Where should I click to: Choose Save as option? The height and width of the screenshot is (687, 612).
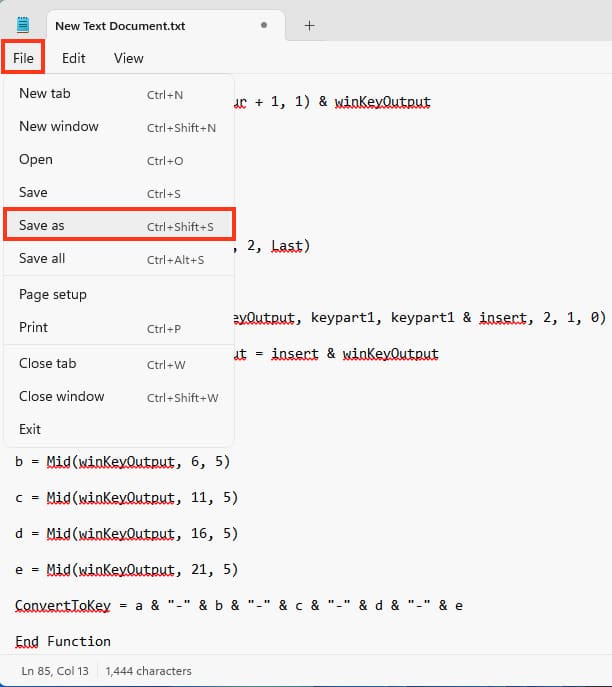click(42, 226)
